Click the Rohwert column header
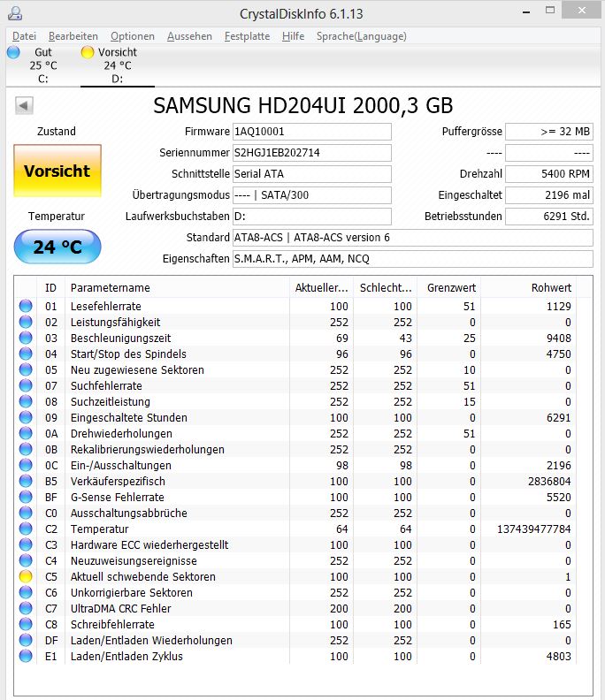Viewport: 605px width, 700px height. click(529, 288)
